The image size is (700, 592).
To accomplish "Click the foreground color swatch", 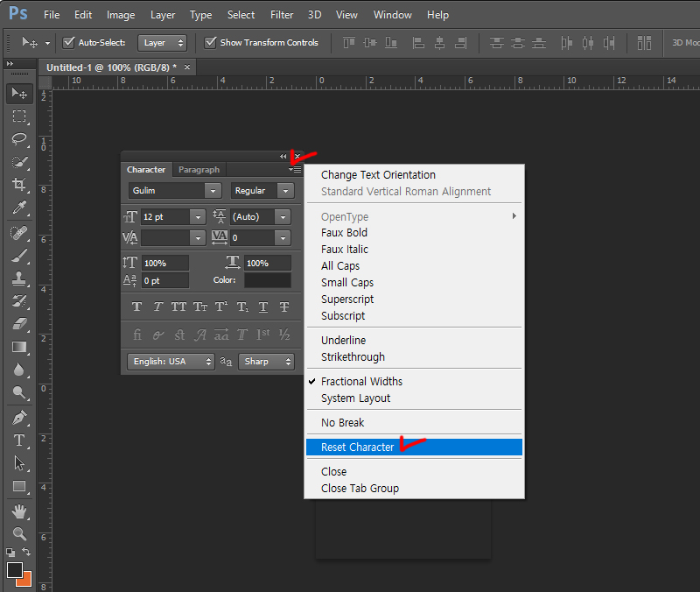I will click(14, 570).
